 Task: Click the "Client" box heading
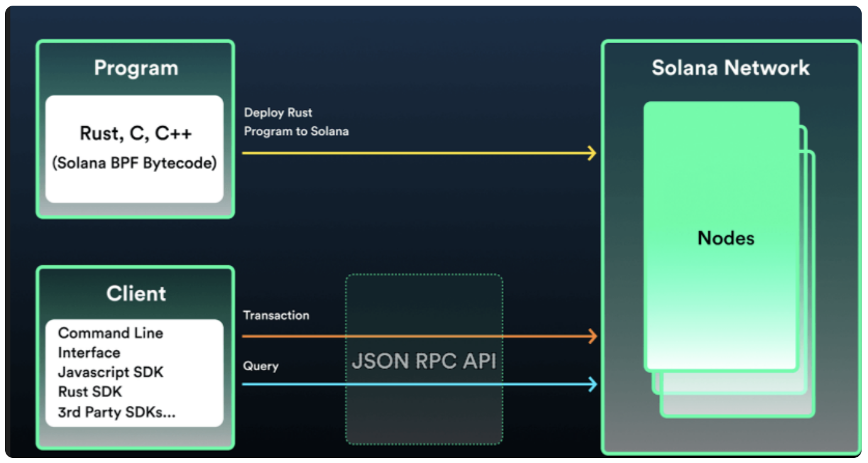coord(136,293)
